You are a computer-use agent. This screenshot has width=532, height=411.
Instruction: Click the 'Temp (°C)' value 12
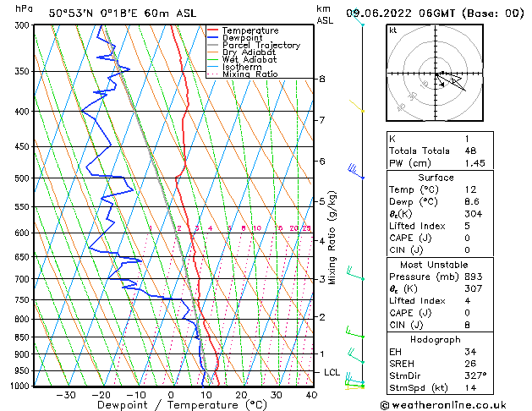(470, 189)
